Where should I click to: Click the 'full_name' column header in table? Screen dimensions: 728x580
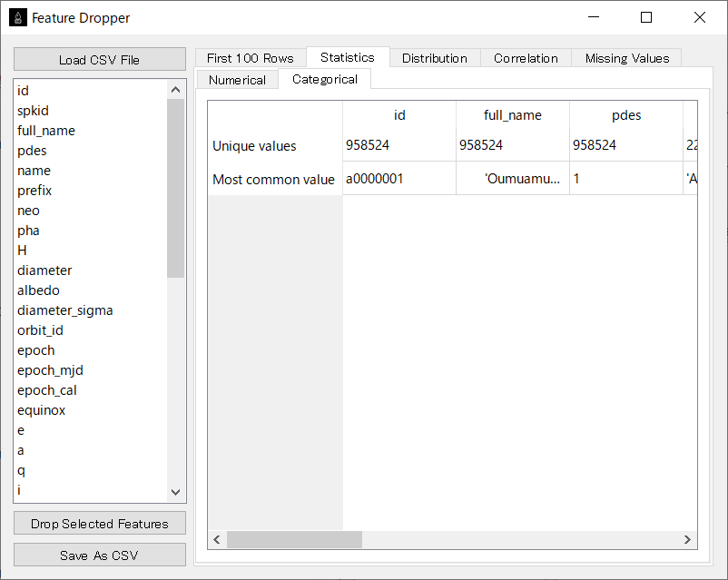[513, 114]
